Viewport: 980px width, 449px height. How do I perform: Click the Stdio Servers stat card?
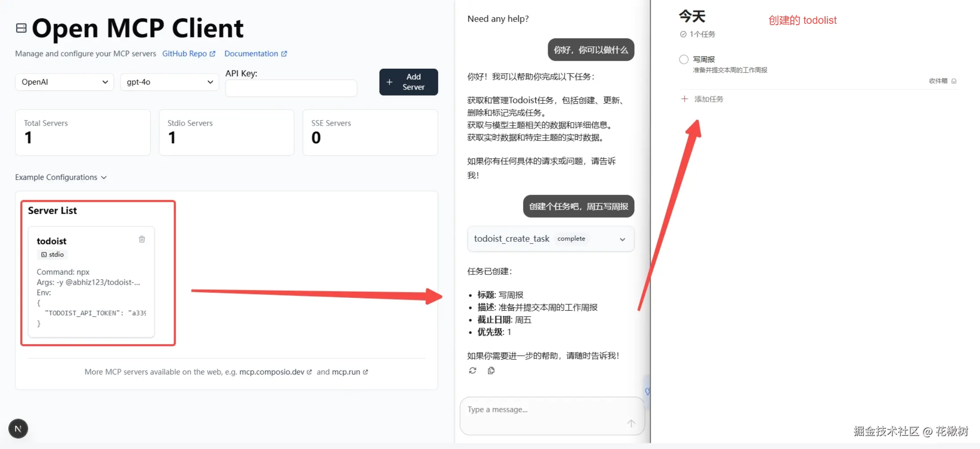(226, 132)
